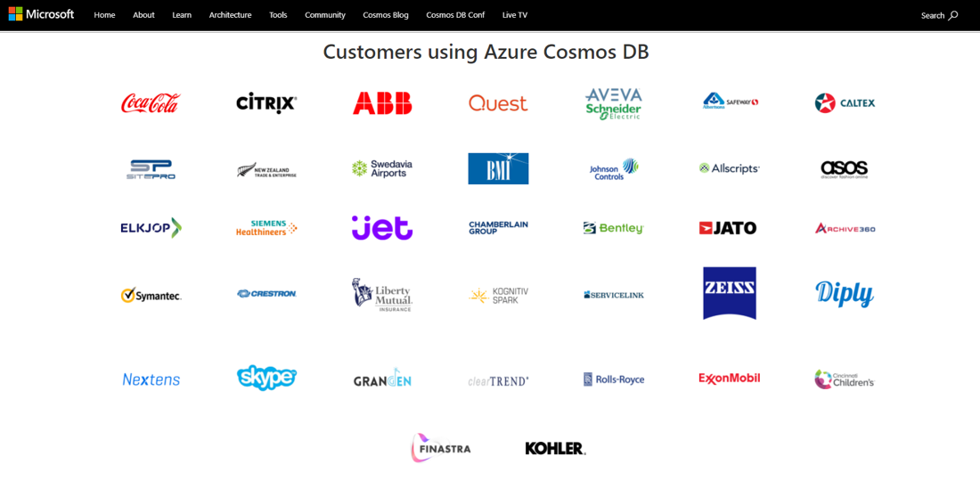
Task: Open the SitePro logo
Action: [151, 169]
